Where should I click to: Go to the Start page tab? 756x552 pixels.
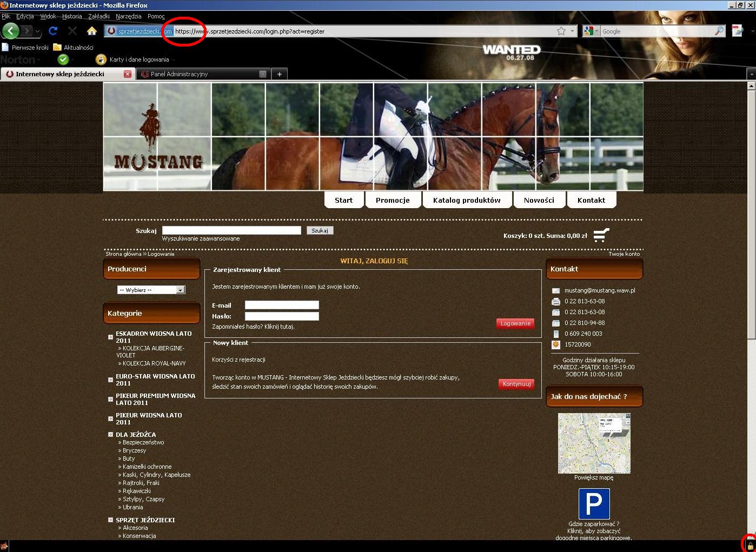coord(343,200)
